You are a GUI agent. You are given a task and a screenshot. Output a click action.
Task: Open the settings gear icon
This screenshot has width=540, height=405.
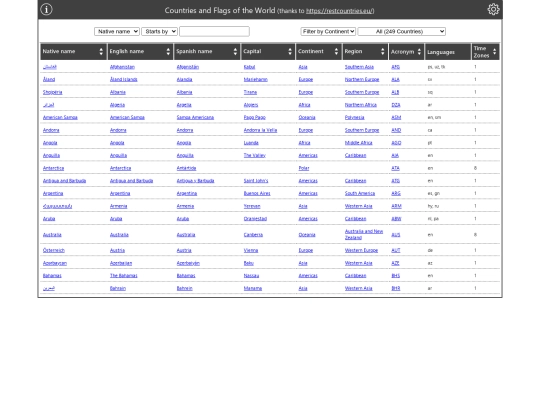tap(493, 9)
